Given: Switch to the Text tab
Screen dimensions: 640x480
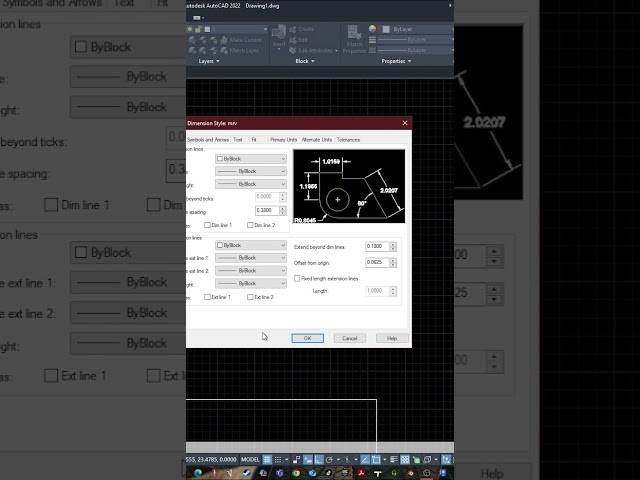Looking at the screenshot, I should [238, 140].
